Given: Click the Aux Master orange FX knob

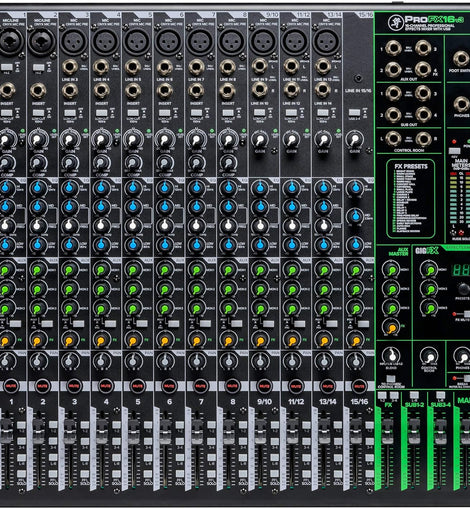Looking at the screenshot, I should (391, 329).
